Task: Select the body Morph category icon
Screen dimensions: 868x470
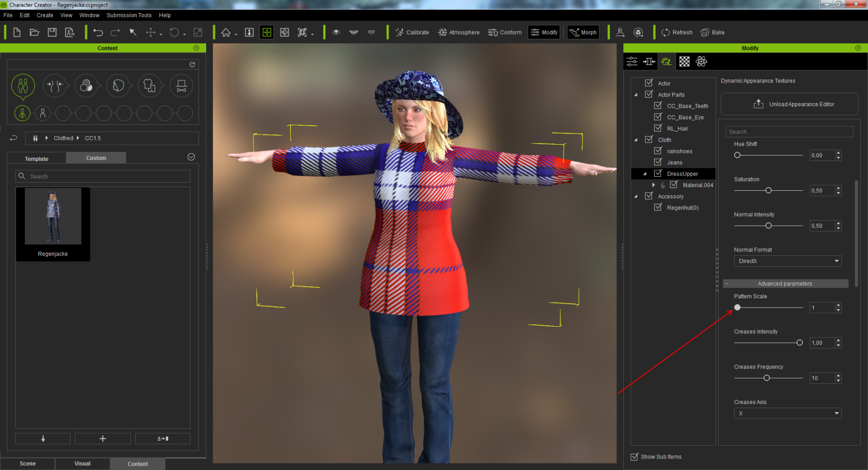Action: click(54, 86)
